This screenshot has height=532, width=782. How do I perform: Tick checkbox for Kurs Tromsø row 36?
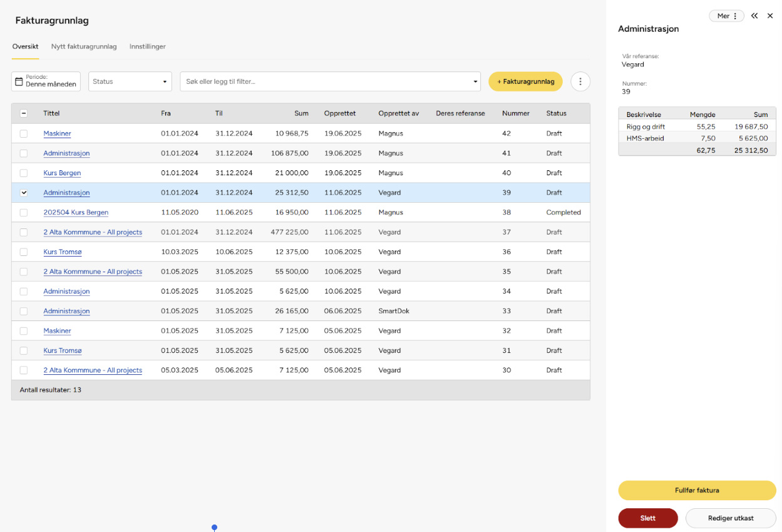pyautogui.click(x=24, y=252)
